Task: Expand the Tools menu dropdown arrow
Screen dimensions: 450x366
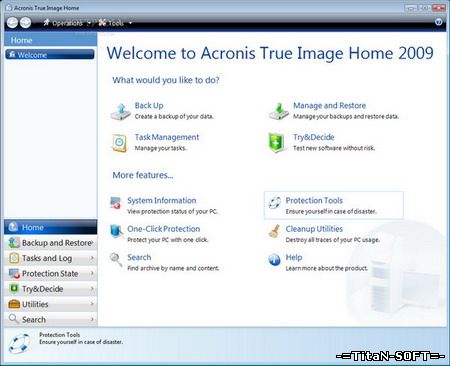Action: [x=130, y=23]
